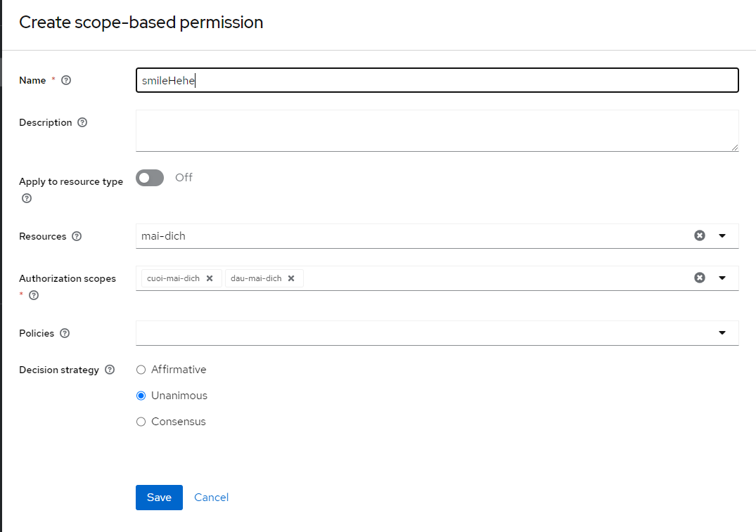Clear all selected authorization scopes
This screenshot has width=756, height=532.
699,278
